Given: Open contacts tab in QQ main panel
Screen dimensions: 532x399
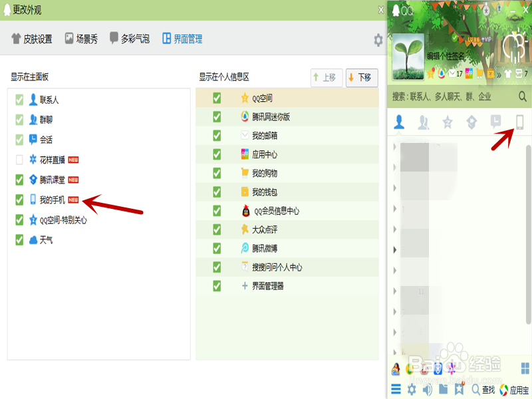Looking at the screenshot, I should point(399,122).
